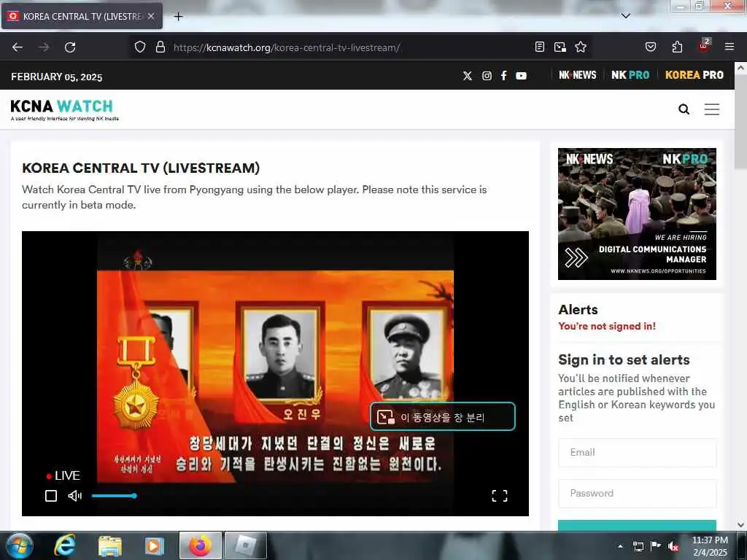Click the muted volume tray icon
Image resolution: width=747 pixels, height=560 pixels.
[x=673, y=546]
